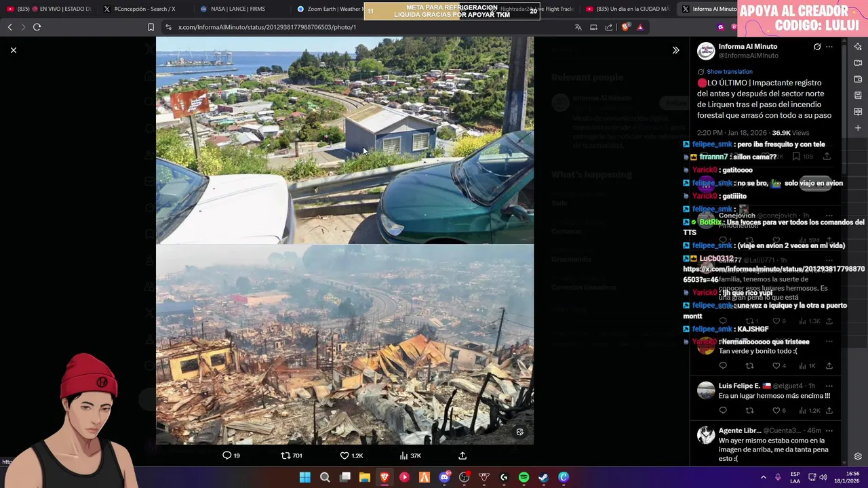This screenshot has width=868, height=488.
Task: View analytics showing 37K views
Action: pos(410,455)
